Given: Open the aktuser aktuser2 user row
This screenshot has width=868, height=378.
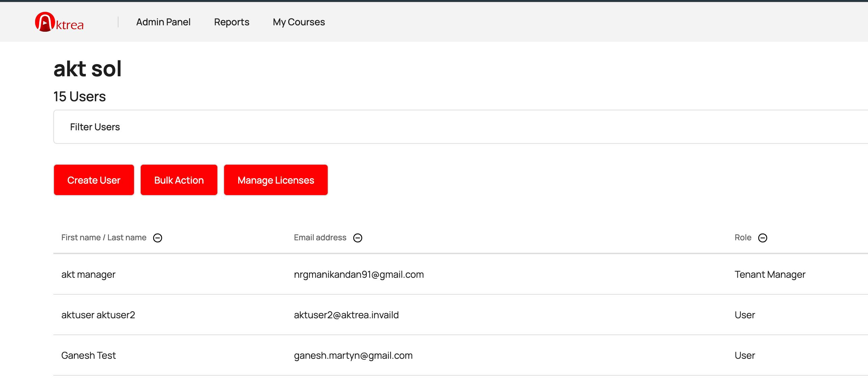Looking at the screenshot, I should 98,315.
